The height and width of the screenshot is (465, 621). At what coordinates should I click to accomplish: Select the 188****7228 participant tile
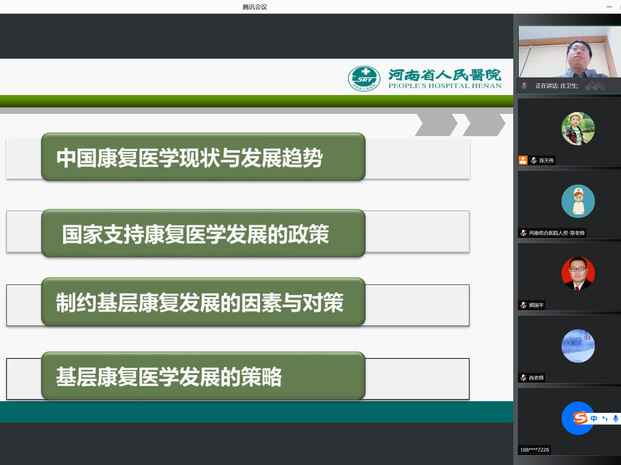[x=569, y=420]
